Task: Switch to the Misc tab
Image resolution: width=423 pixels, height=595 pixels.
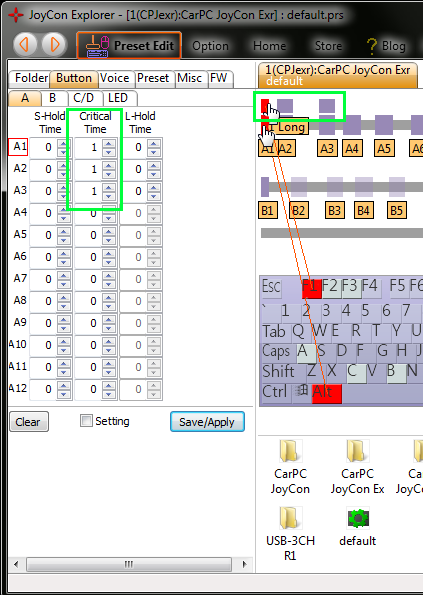Action: pyautogui.click(x=190, y=78)
